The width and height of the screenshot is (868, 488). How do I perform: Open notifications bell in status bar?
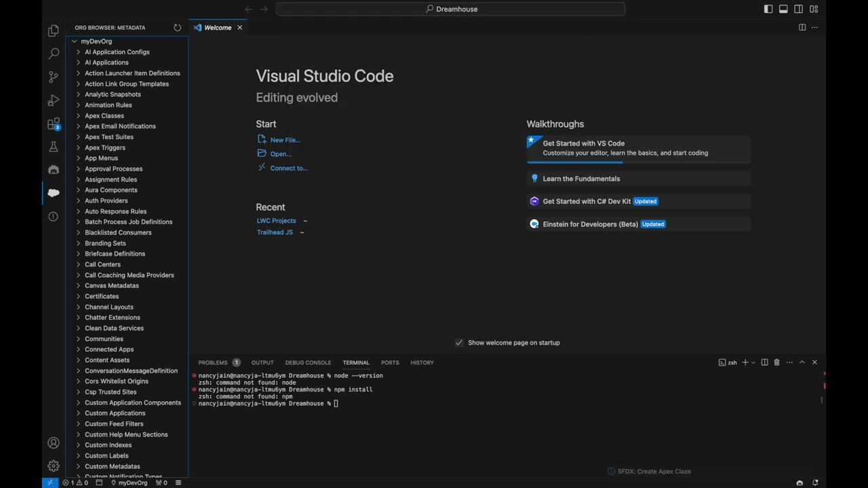814,483
